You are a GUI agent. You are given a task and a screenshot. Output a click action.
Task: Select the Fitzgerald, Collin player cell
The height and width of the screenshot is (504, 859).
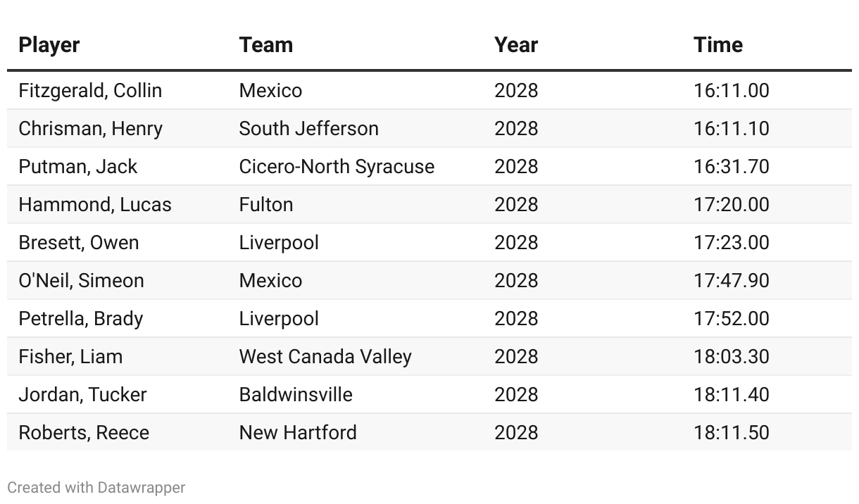90,91
